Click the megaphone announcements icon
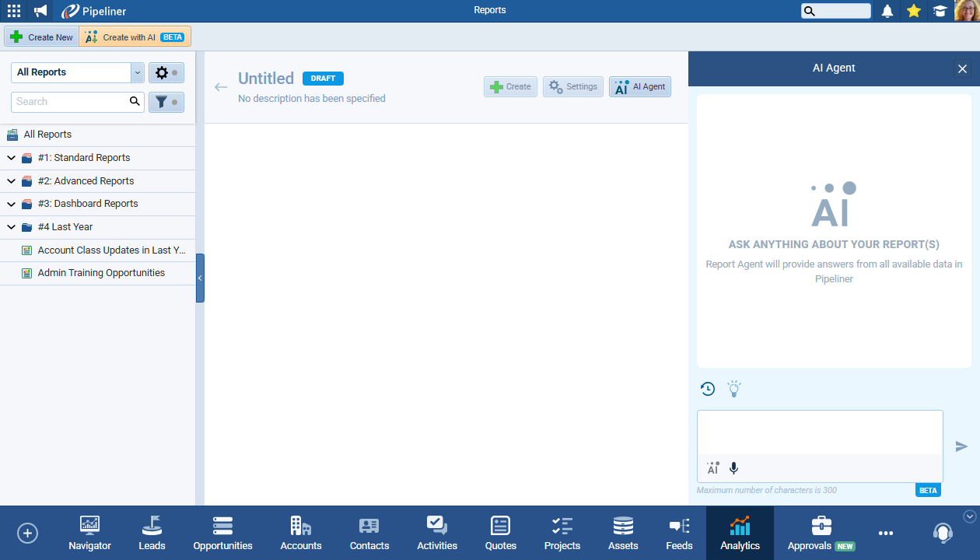 coord(40,11)
